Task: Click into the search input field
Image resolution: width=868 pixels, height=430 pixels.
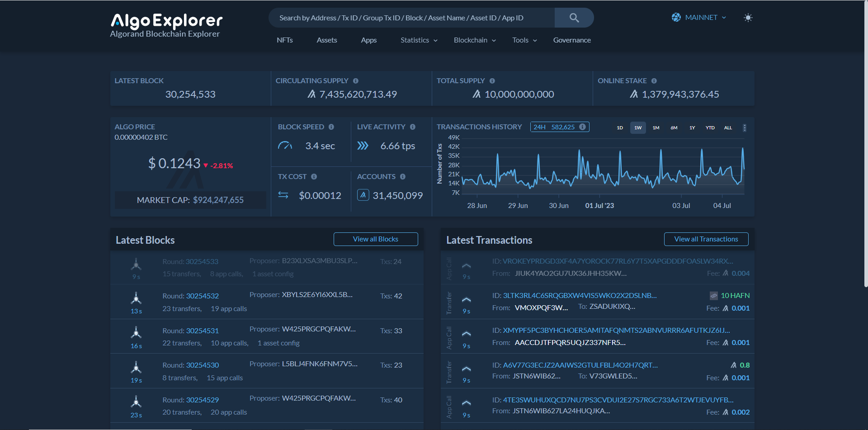Action: pos(411,18)
